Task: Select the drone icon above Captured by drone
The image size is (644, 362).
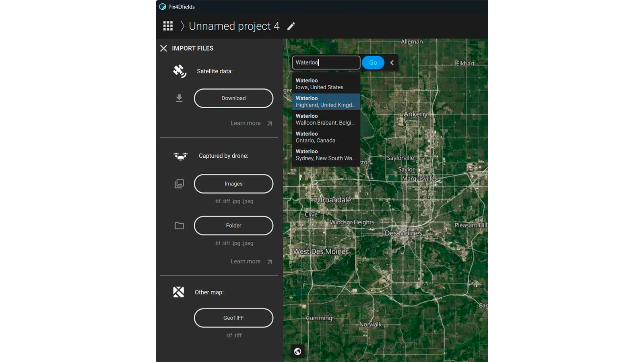Action: [180, 156]
